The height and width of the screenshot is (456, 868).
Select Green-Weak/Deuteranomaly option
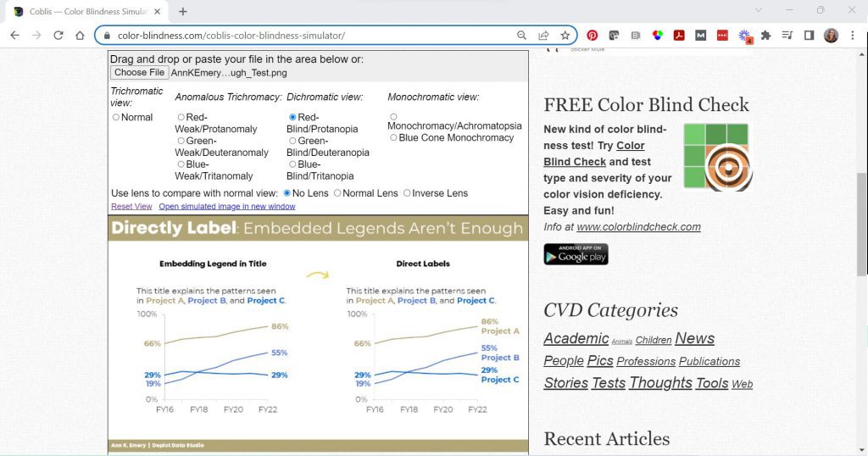[181, 141]
